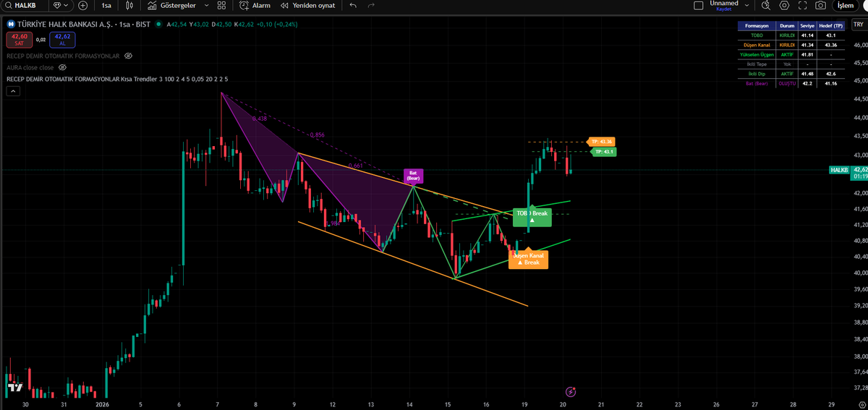Click the add-symbol plus icon
Viewport: 868px width, 410px height.
tap(82, 5)
